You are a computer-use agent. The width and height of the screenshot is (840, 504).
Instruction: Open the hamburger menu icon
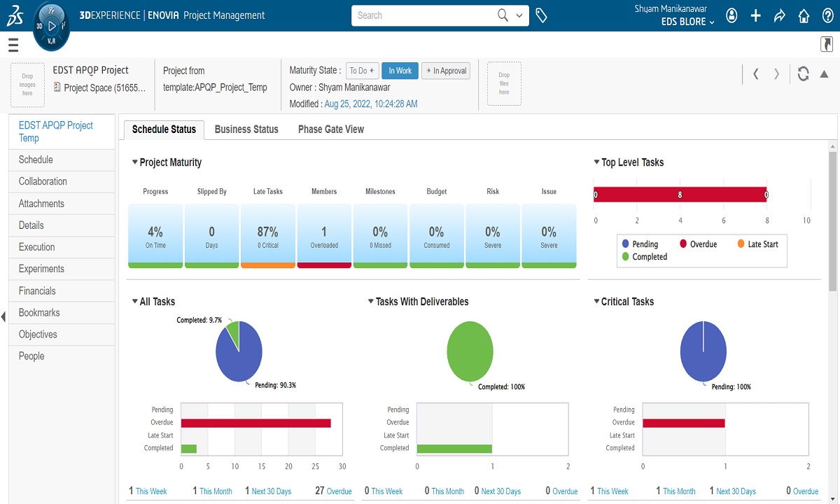pyautogui.click(x=13, y=45)
